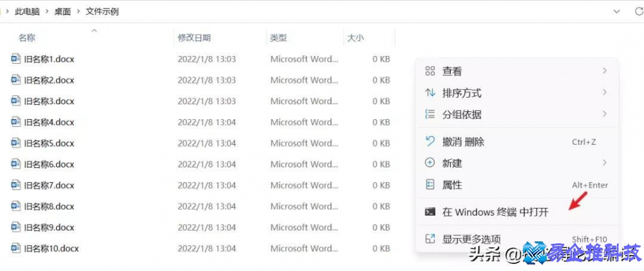Select file name 旧名称2.docx

49,80
